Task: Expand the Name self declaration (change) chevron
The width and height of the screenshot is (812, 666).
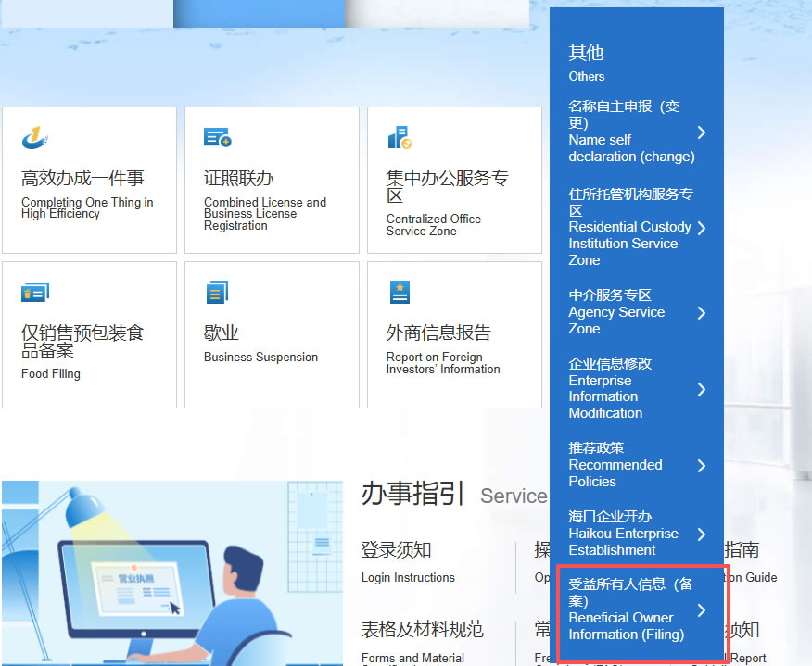Action: 702,132
